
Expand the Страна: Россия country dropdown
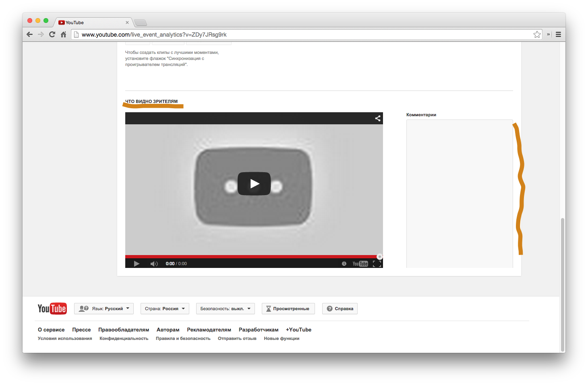165,309
